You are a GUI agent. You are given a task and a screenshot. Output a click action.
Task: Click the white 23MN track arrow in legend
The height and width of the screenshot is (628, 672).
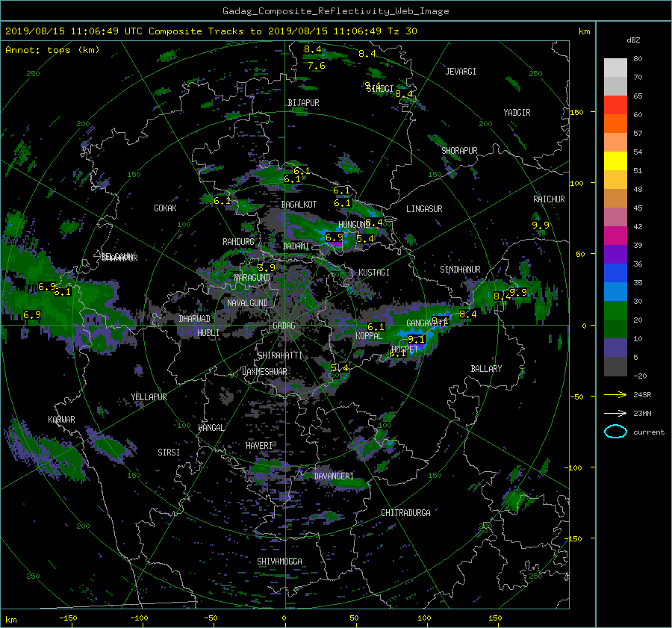615,413
